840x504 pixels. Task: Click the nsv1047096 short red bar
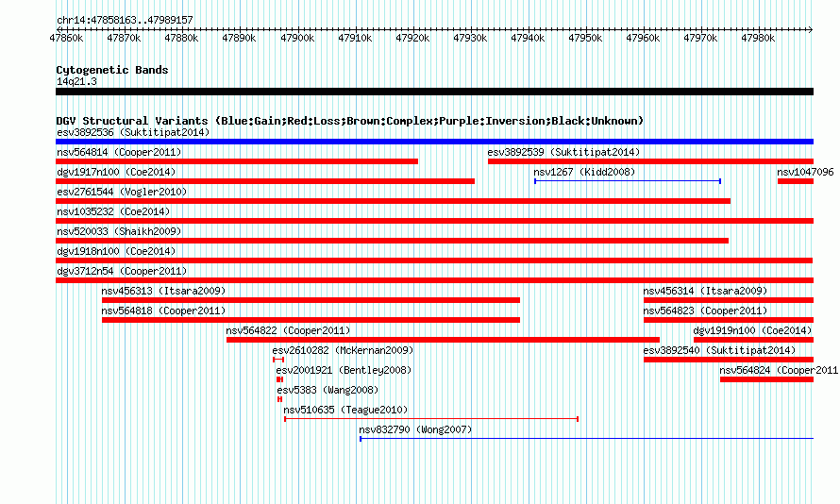(796, 181)
